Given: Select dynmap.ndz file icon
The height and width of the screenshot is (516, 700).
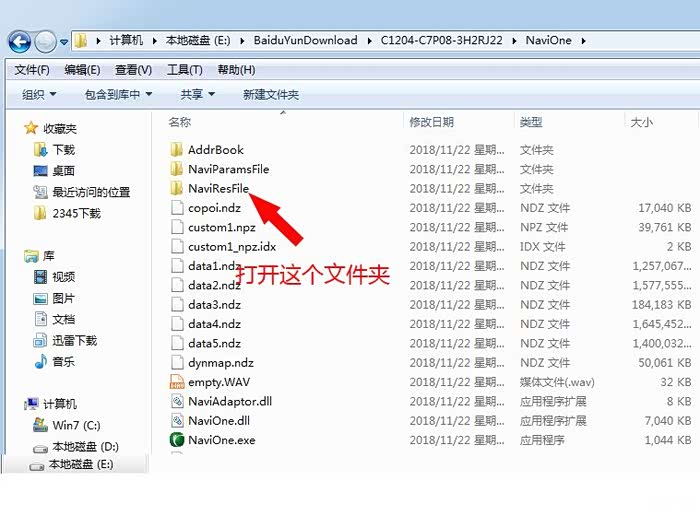Looking at the screenshot, I should coord(177,362).
